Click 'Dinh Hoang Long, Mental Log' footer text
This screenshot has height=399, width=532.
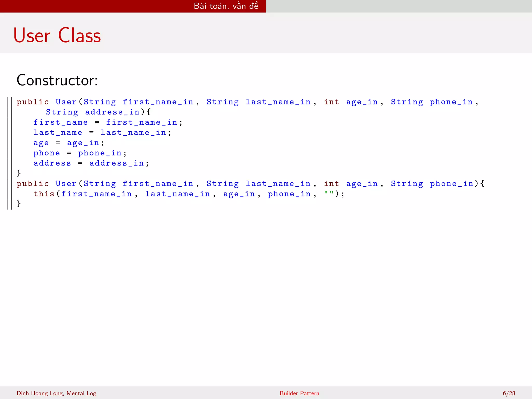pos(56,393)
